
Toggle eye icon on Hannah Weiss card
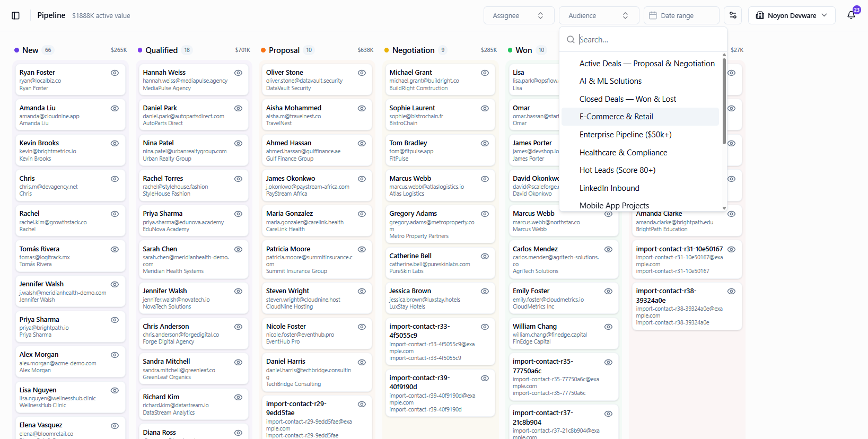click(238, 73)
